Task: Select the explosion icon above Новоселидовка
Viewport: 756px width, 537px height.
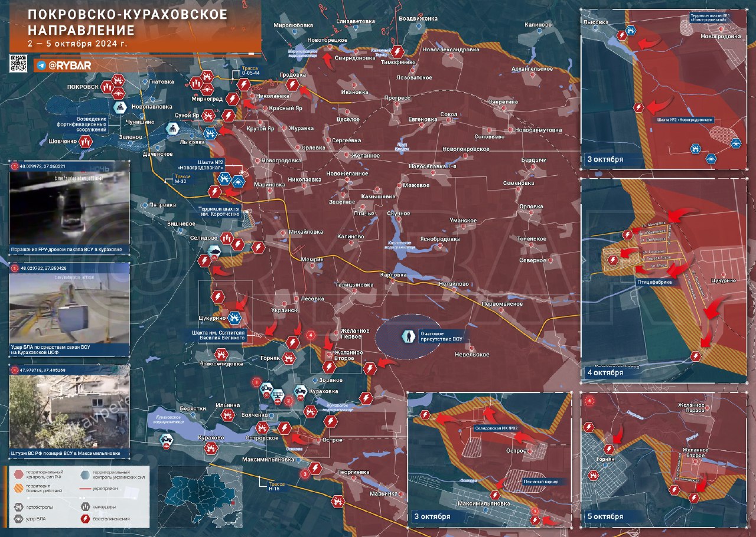Action: point(221,354)
